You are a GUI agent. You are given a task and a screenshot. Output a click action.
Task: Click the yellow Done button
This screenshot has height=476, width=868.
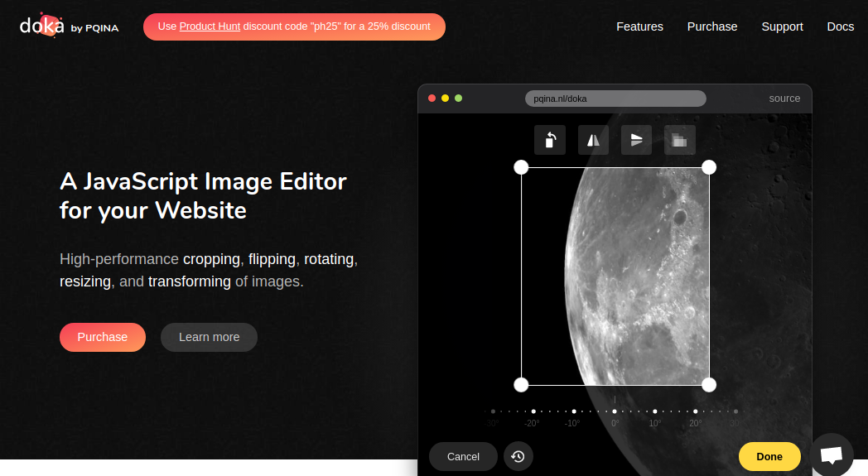[x=769, y=456]
